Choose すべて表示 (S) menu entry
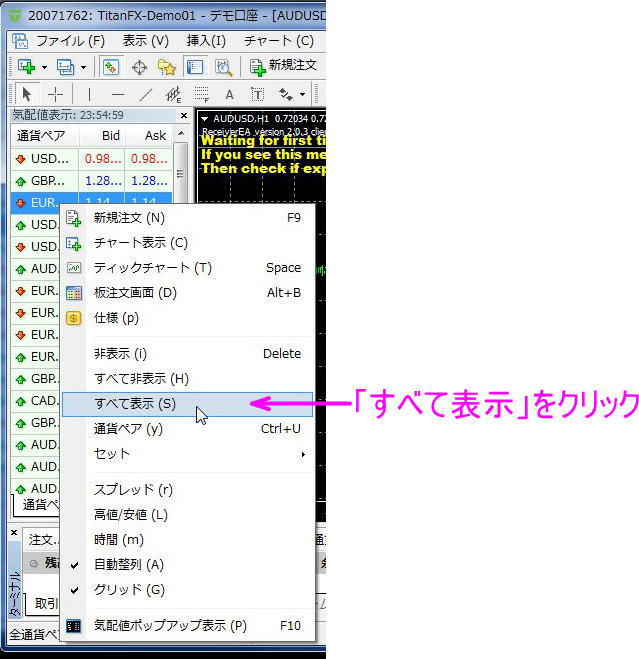Viewport: 639px width, 659px height. 187,404
